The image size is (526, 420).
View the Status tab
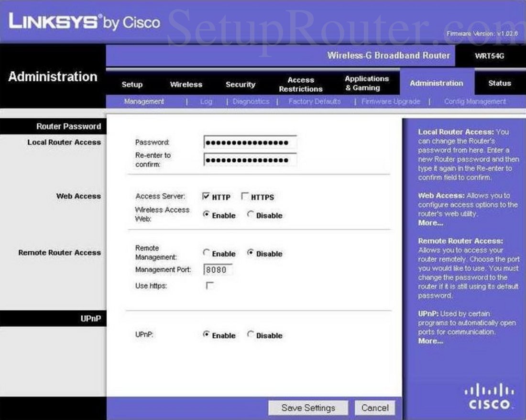tap(500, 83)
